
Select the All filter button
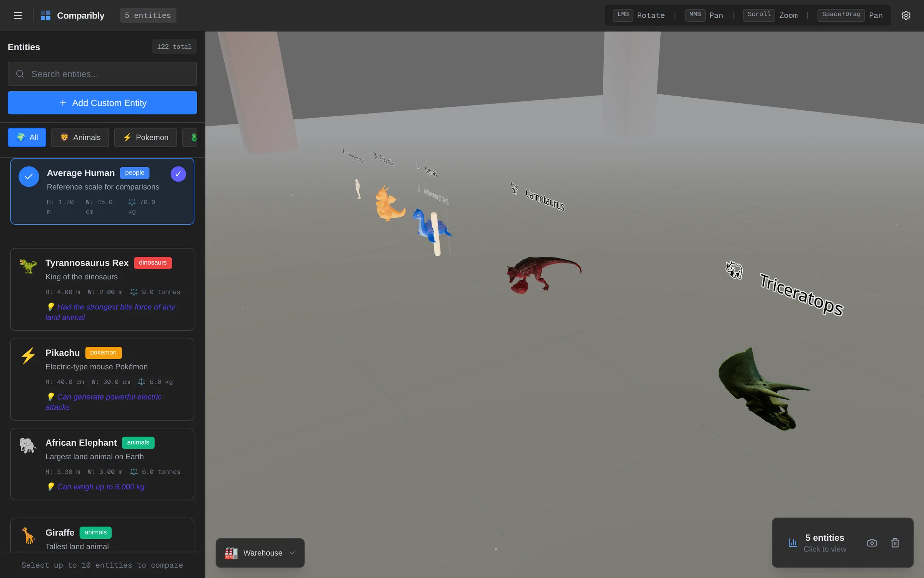27,138
